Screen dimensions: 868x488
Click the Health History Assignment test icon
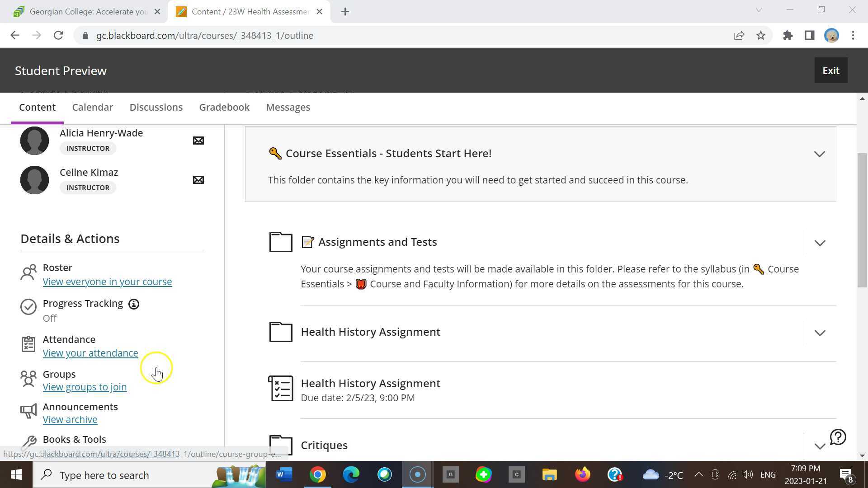tap(281, 389)
